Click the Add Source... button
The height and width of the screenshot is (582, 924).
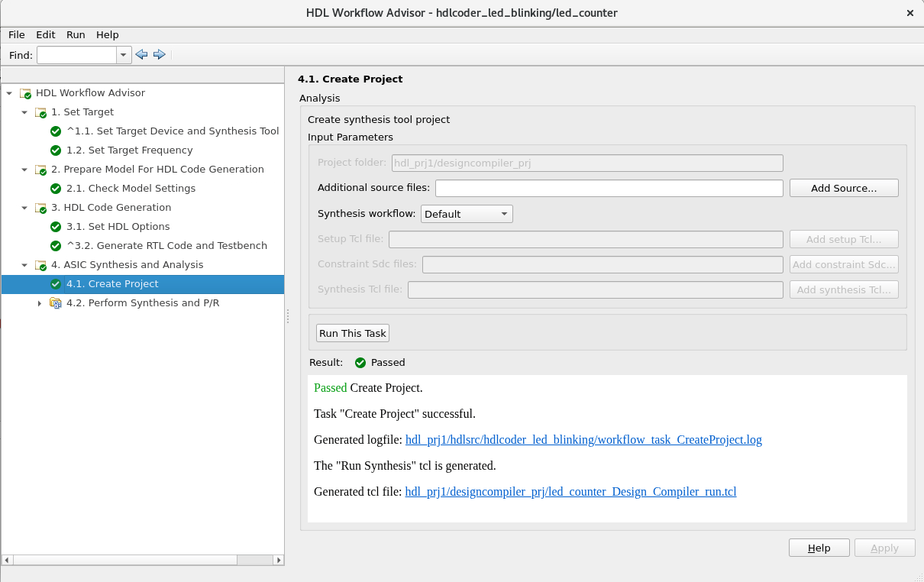tap(844, 188)
